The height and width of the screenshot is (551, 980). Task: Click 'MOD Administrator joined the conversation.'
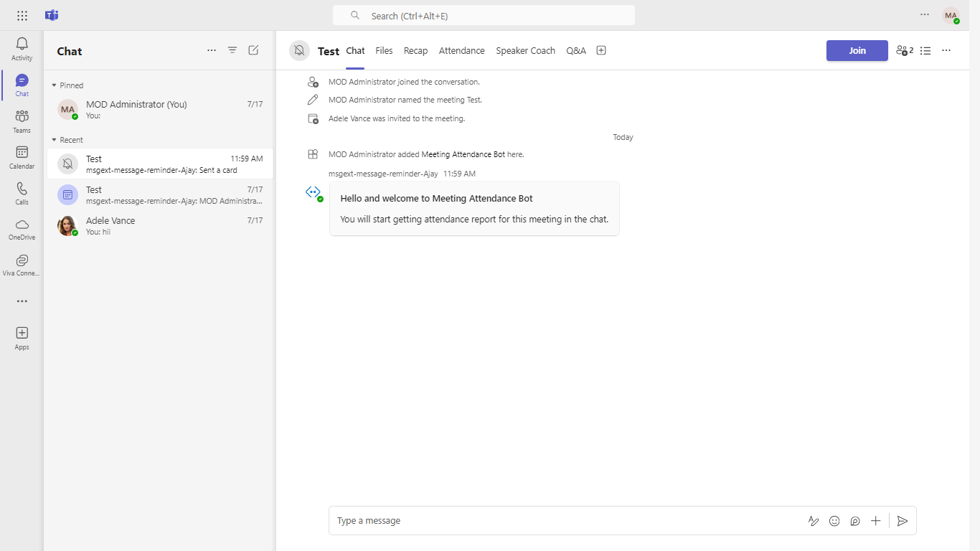[405, 82]
